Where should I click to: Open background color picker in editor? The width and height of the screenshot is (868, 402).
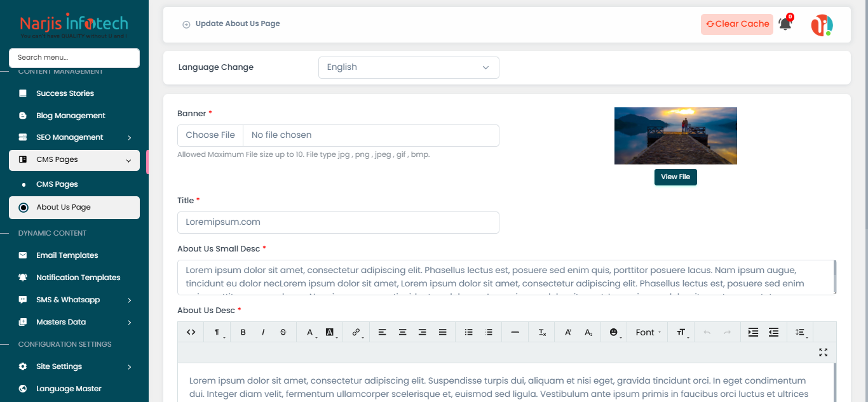tap(330, 332)
